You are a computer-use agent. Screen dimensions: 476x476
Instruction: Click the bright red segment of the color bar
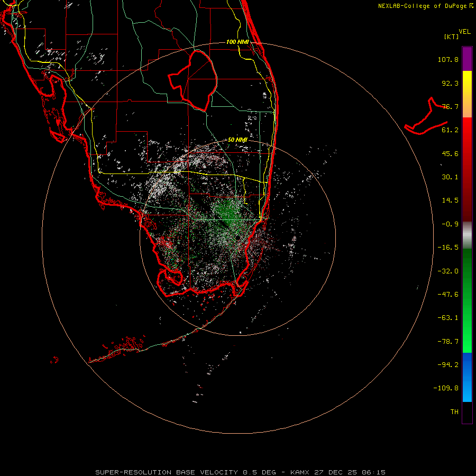[x=467, y=131]
